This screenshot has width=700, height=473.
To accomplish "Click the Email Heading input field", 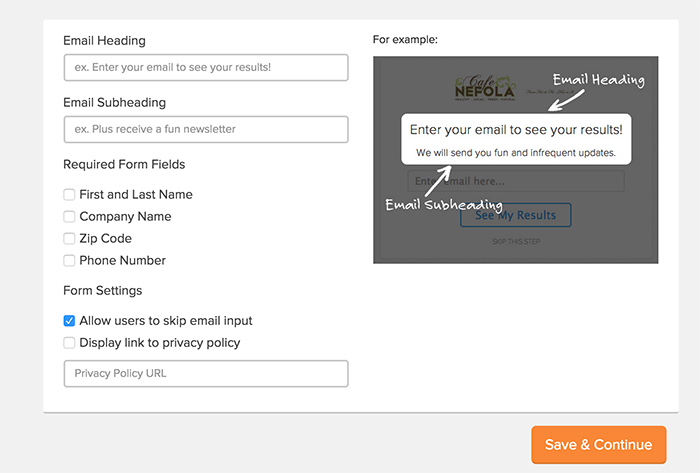I will pyautogui.click(x=206, y=67).
